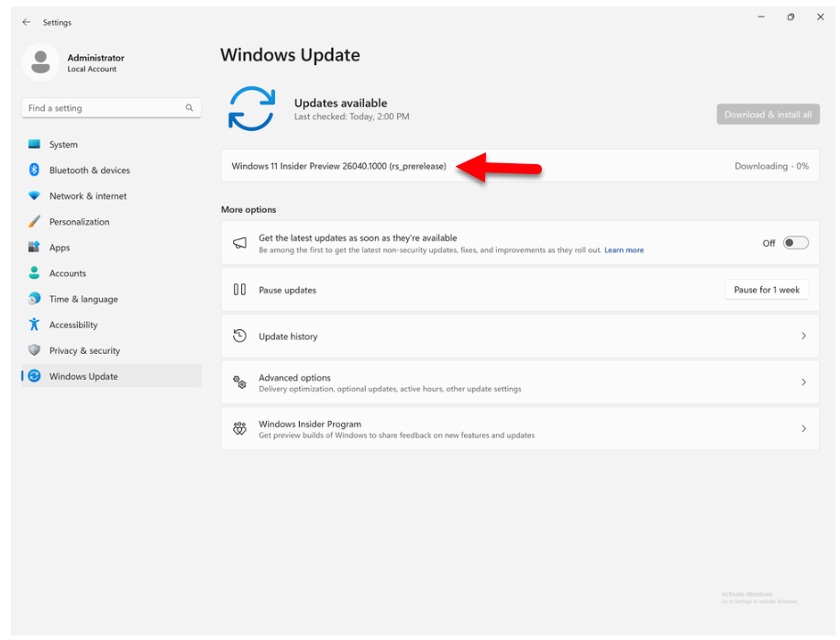Image resolution: width=840 pixels, height=640 pixels.
Task: Select Apps in sidebar
Action: [x=112, y=247]
